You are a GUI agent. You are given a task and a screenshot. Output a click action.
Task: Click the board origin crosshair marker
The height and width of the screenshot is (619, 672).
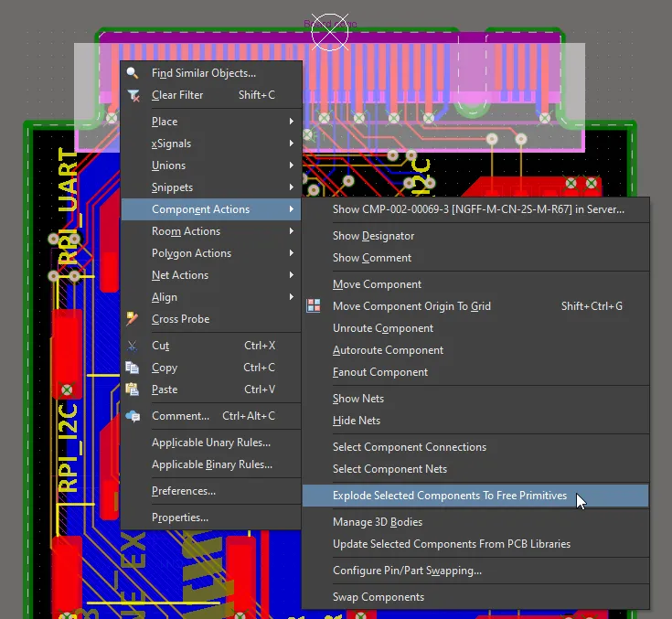[329, 32]
